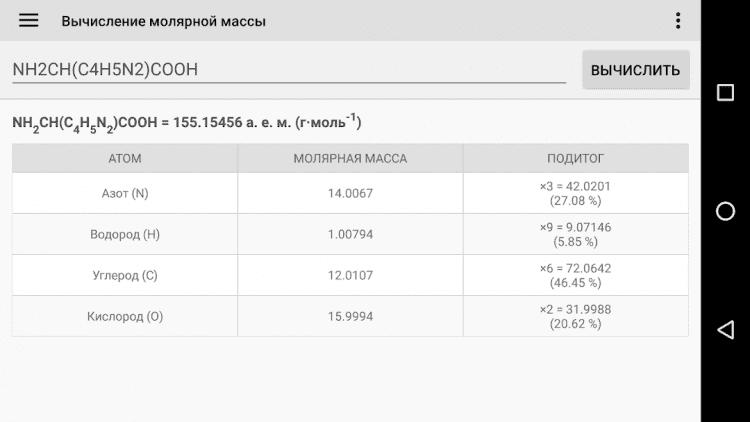Click the carbon subtotal ×6 = 72.0642 cell
The width and height of the screenshot is (750, 422).
pos(575,275)
